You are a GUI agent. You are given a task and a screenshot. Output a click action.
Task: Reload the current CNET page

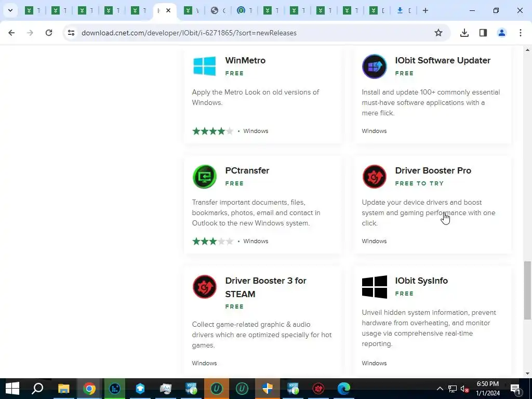[49, 33]
